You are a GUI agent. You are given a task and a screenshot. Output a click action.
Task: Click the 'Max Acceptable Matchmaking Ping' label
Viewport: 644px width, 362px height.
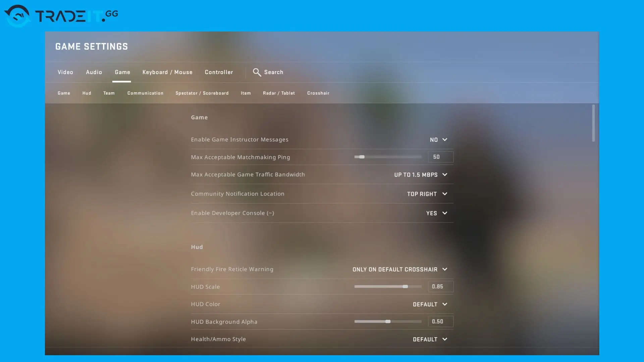point(240,157)
